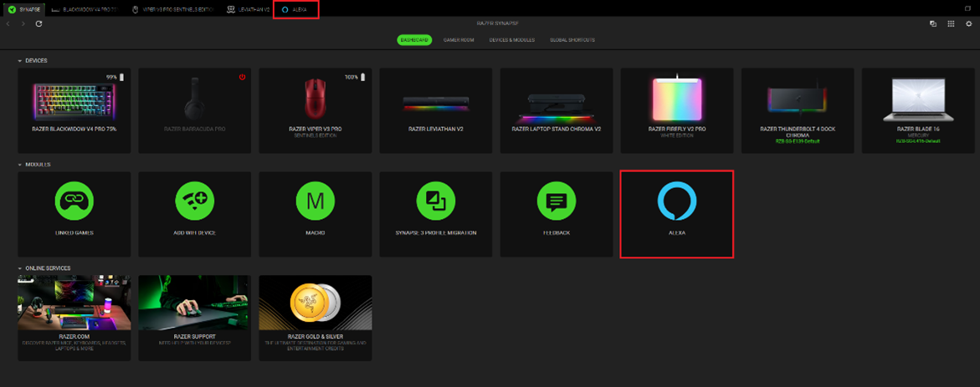
Task: Select the Gamer Room navigation tab
Action: [x=459, y=40]
